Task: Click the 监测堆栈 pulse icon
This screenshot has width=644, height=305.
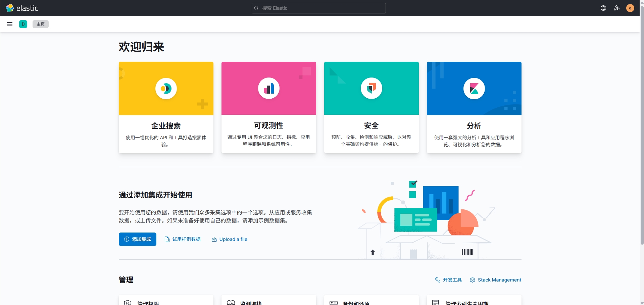Action: pos(231,302)
